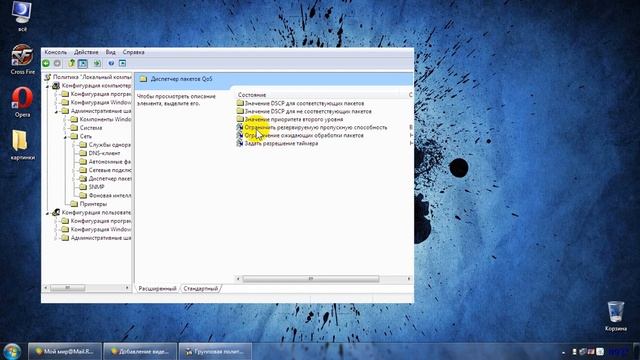Collapse the Конфигурация компьютера node
This screenshot has height=360, width=640.
(48, 86)
